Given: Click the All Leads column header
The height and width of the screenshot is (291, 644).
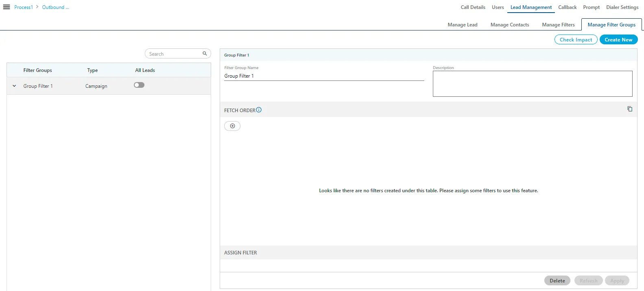Looking at the screenshot, I should pyautogui.click(x=145, y=70).
